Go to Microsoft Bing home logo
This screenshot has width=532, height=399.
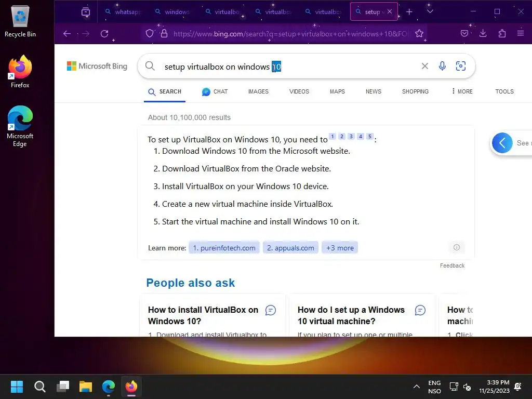(97, 66)
